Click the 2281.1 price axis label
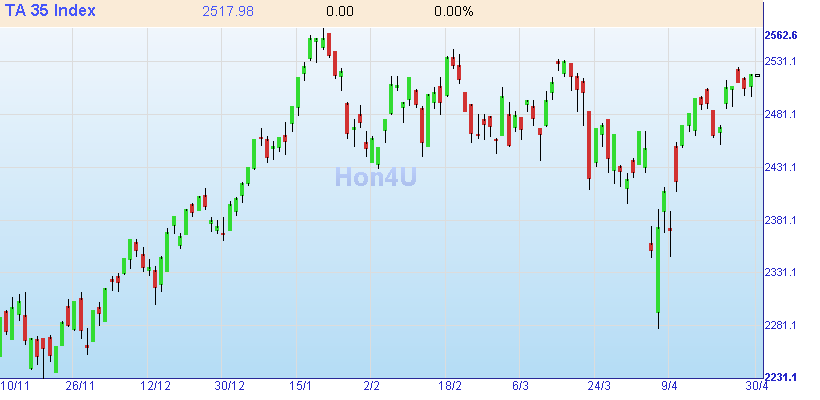Screen dimensions: 820x400 [781, 325]
